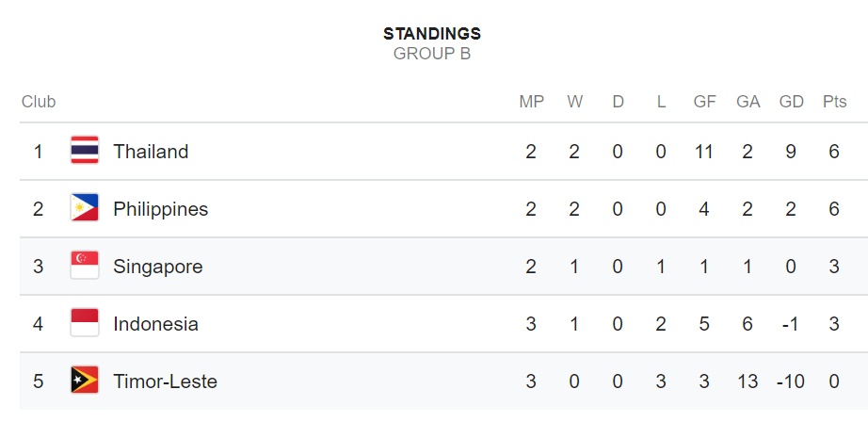Viewport: 868px width, 422px height.
Task: Click Thailand's goals-for value 11
Action: click(703, 152)
